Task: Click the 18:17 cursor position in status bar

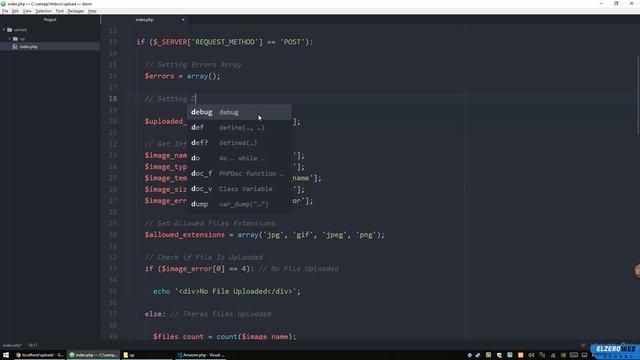Action: 33,345
